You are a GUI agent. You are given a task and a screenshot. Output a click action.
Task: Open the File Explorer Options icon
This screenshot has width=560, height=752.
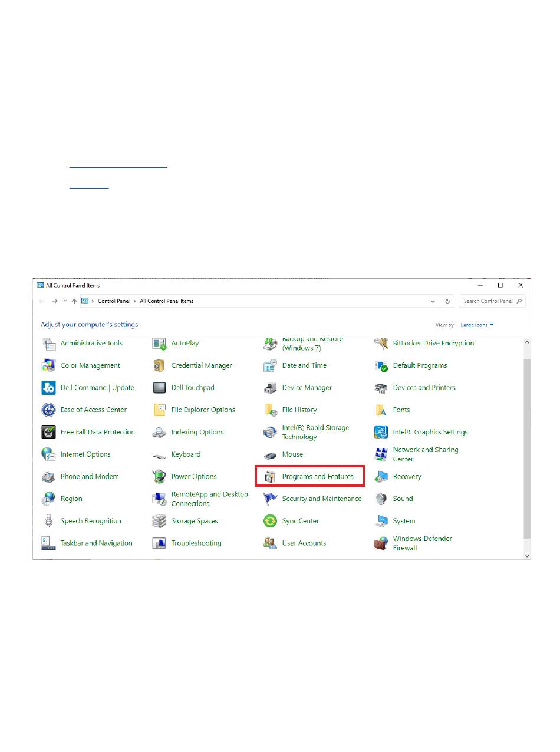coord(159,410)
